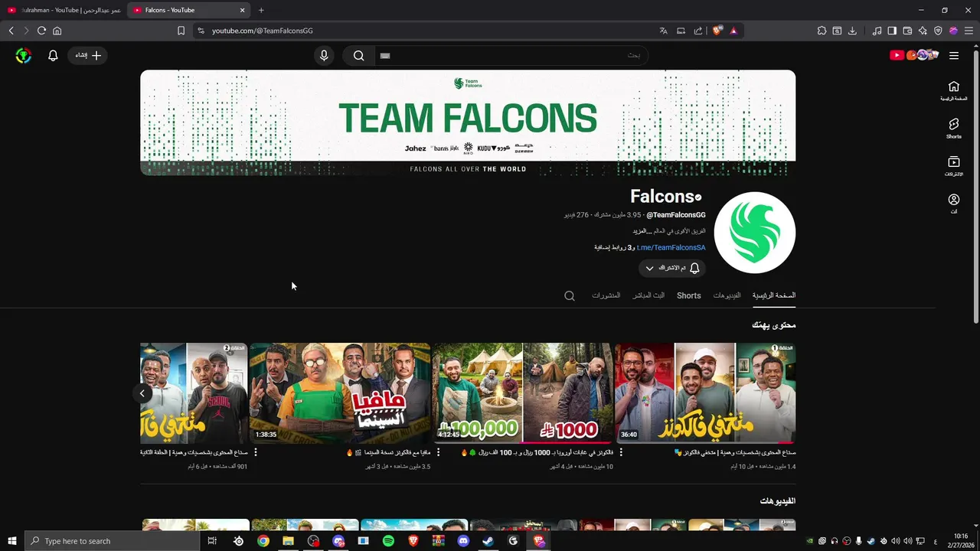Open Brave Wallet icon

[x=907, y=31]
